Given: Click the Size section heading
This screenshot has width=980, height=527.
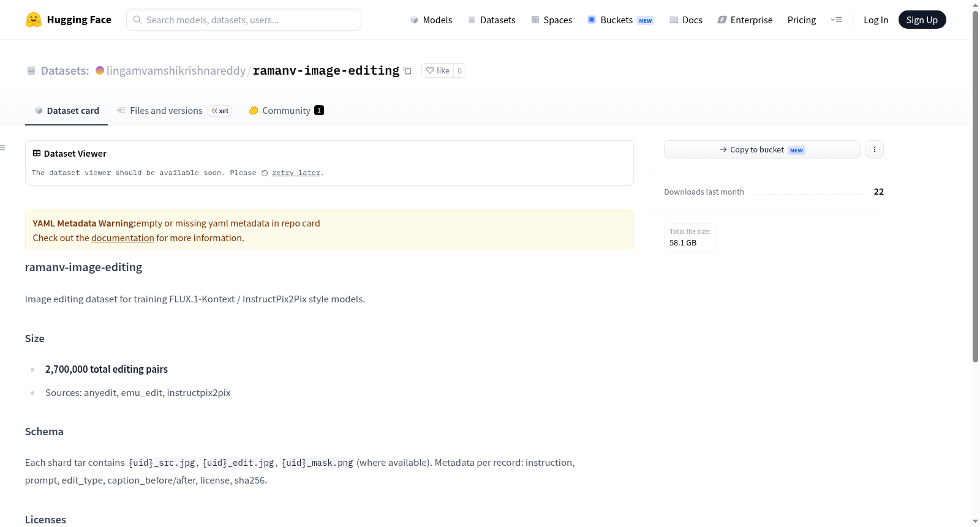Looking at the screenshot, I should [34, 338].
